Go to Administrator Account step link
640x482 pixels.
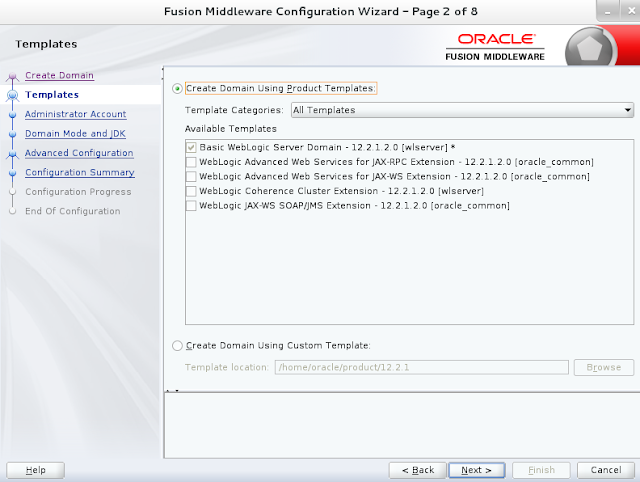pyautogui.click(x=76, y=114)
